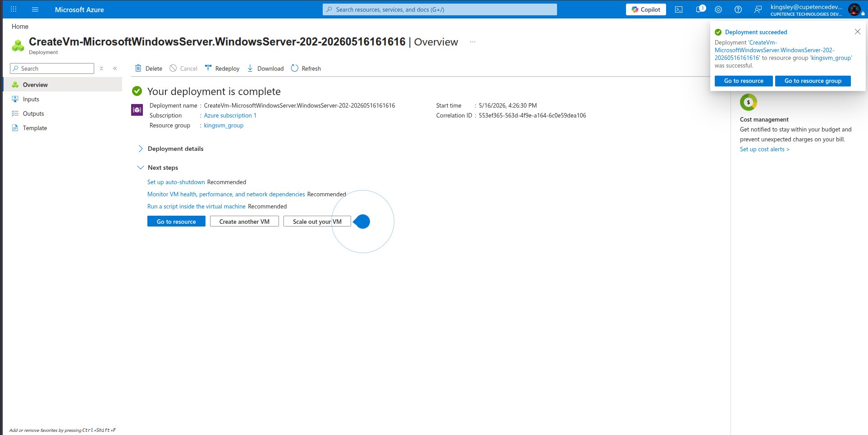Click the green deployment complete check icon
Image resolution: width=868 pixels, height=435 pixels.
[137, 91]
